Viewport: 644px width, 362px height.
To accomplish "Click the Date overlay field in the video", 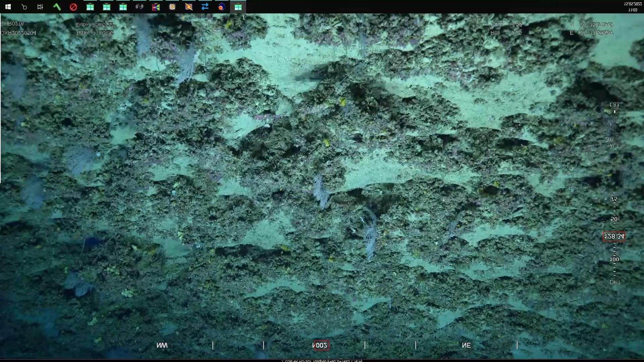I will click(95, 25).
